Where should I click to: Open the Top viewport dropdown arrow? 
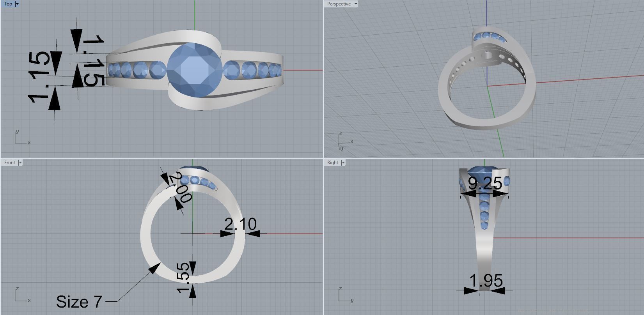click(x=17, y=4)
